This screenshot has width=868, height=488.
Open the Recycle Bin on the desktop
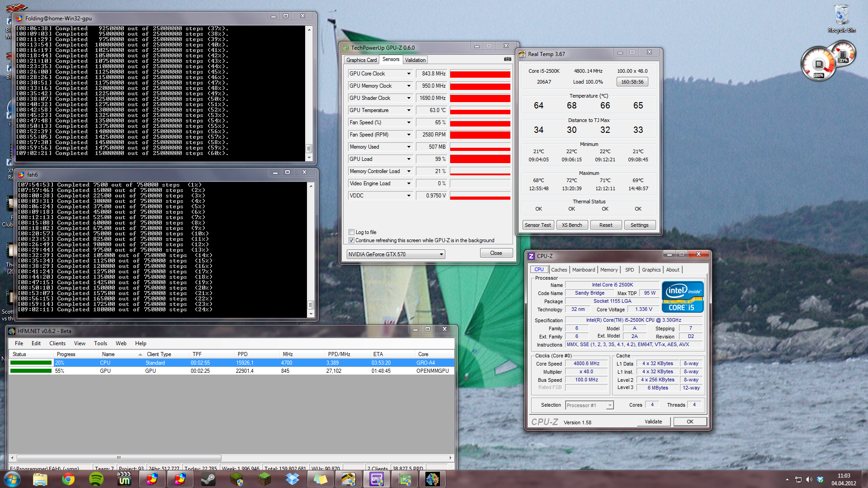pyautogui.click(x=841, y=19)
